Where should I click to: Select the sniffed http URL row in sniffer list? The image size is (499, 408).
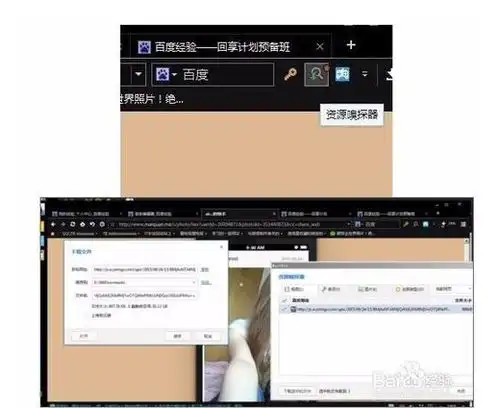pyautogui.click(x=376, y=309)
